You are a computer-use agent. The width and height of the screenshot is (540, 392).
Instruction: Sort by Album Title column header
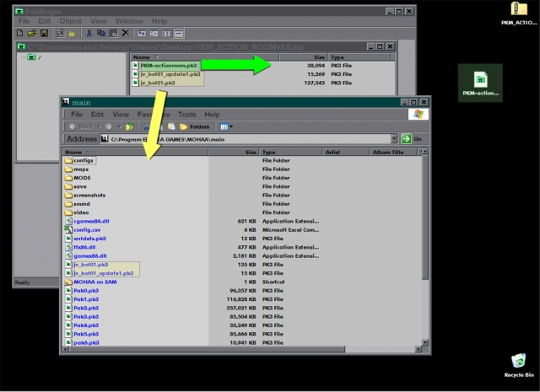[x=394, y=152]
